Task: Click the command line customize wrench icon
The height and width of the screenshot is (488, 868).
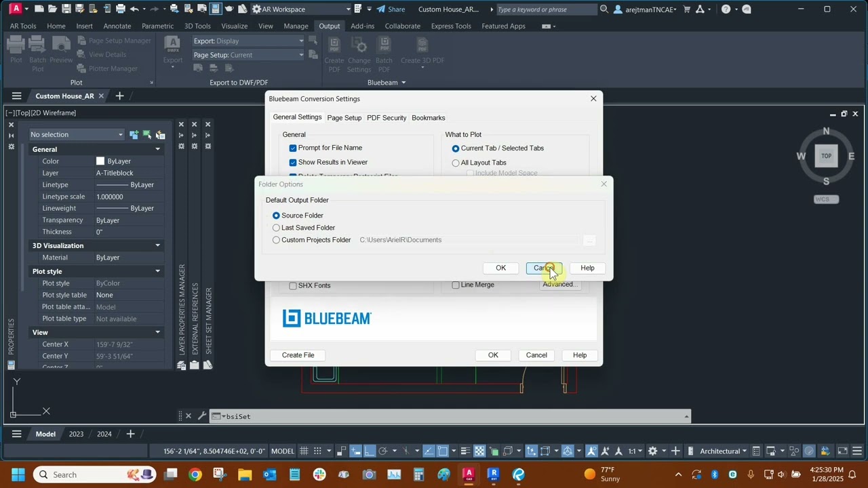Action: pos(201,416)
